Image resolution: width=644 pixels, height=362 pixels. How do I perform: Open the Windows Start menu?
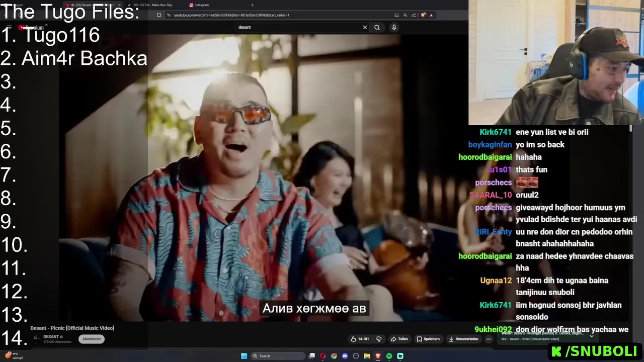(244, 356)
